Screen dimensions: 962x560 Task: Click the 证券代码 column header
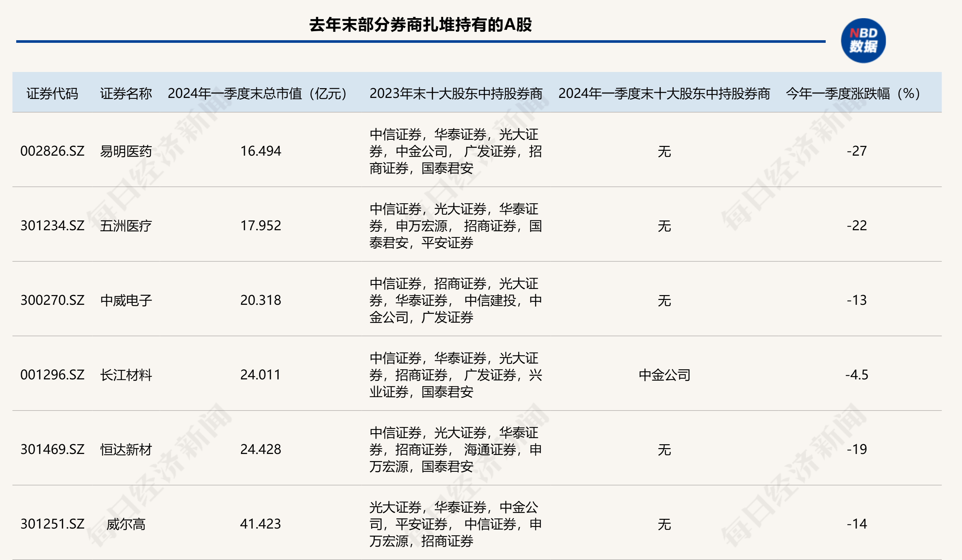tap(52, 93)
